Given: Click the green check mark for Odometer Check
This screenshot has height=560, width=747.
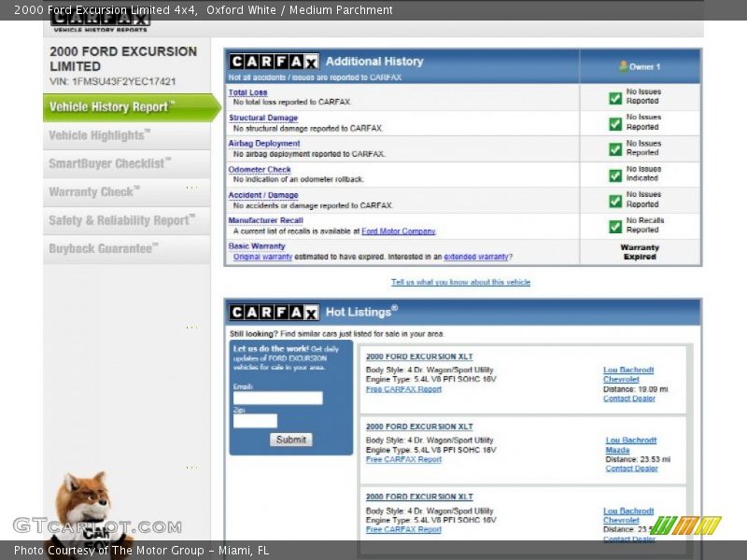Looking at the screenshot, I should click(615, 175).
